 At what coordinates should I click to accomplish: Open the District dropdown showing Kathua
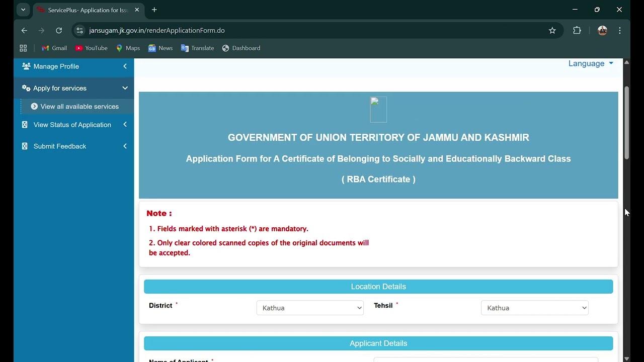(310, 308)
